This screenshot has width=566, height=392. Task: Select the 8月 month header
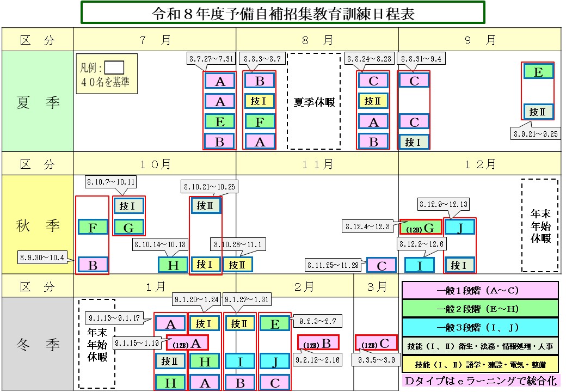click(317, 40)
